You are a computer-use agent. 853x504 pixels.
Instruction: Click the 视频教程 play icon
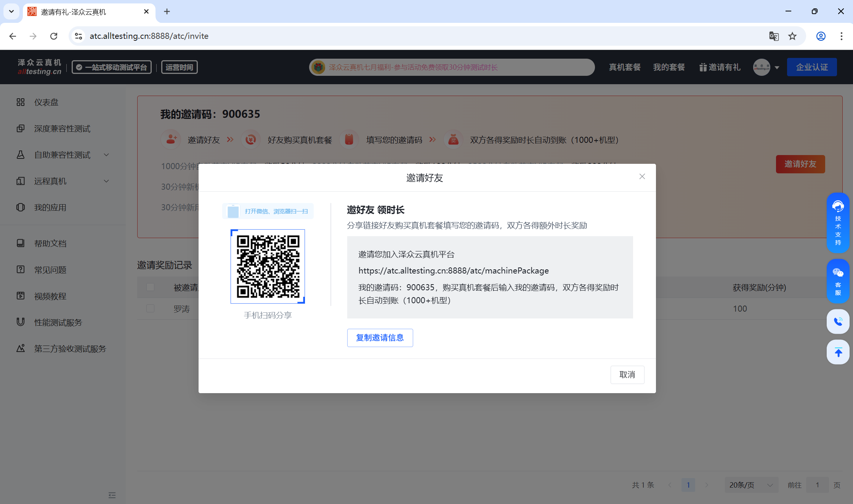pyautogui.click(x=21, y=296)
